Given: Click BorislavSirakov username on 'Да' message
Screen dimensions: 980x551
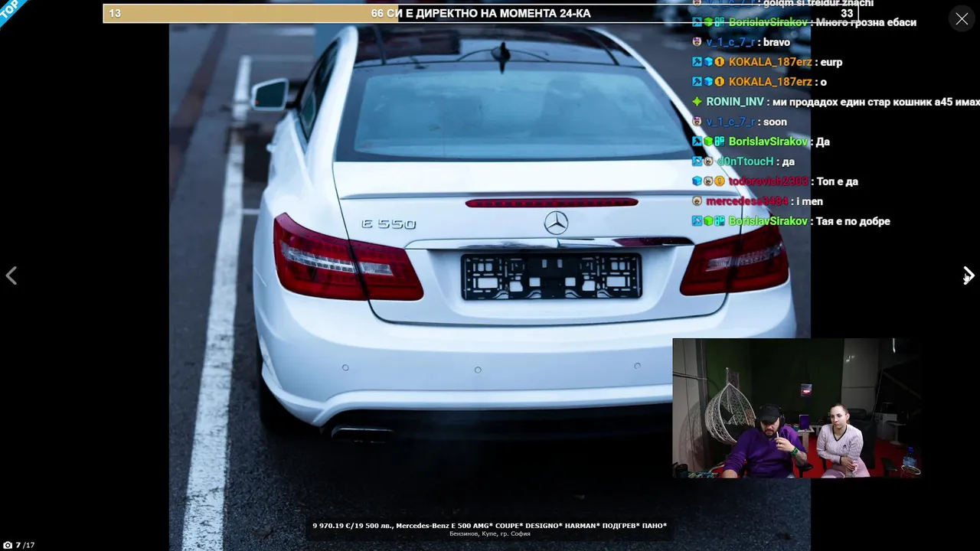Looking at the screenshot, I should pyautogui.click(x=768, y=142).
